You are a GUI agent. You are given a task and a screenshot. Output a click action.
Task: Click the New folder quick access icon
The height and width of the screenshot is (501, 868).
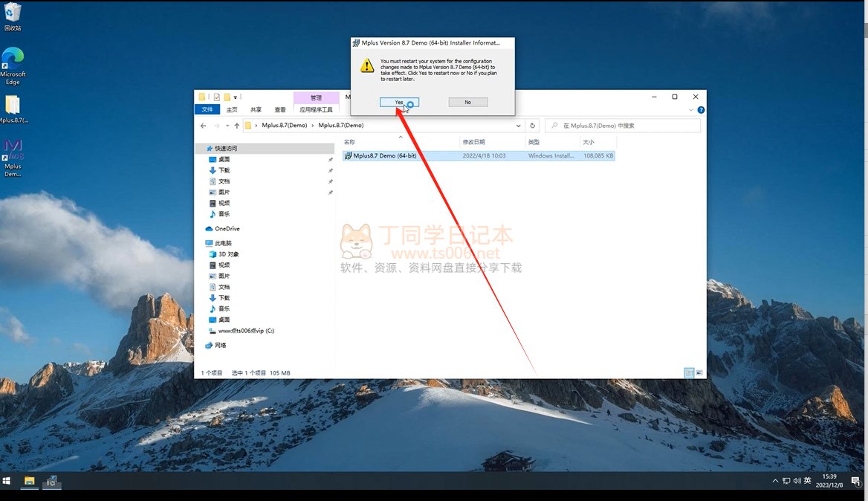(227, 97)
